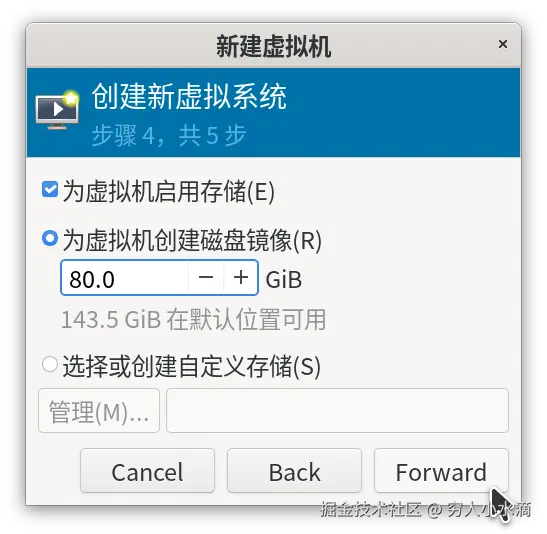Toggle the 为虚拟机启用存储(E) checkbox

click(x=50, y=189)
